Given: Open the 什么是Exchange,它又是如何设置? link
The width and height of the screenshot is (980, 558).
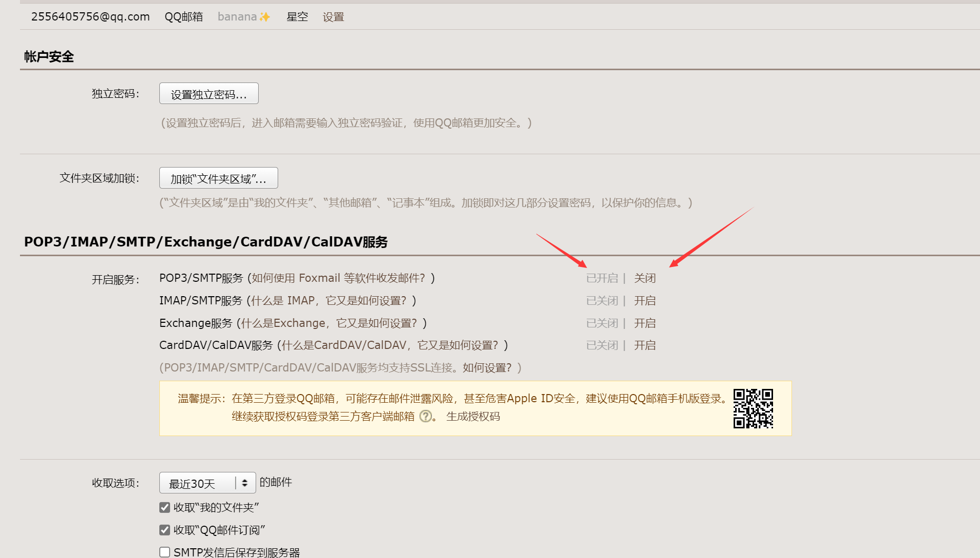Looking at the screenshot, I should [x=329, y=323].
